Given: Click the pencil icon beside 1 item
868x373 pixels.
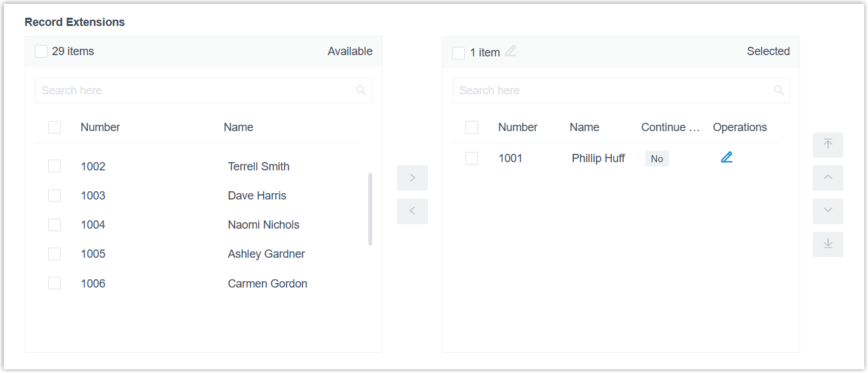Looking at the screenshot, I should 510,51.
